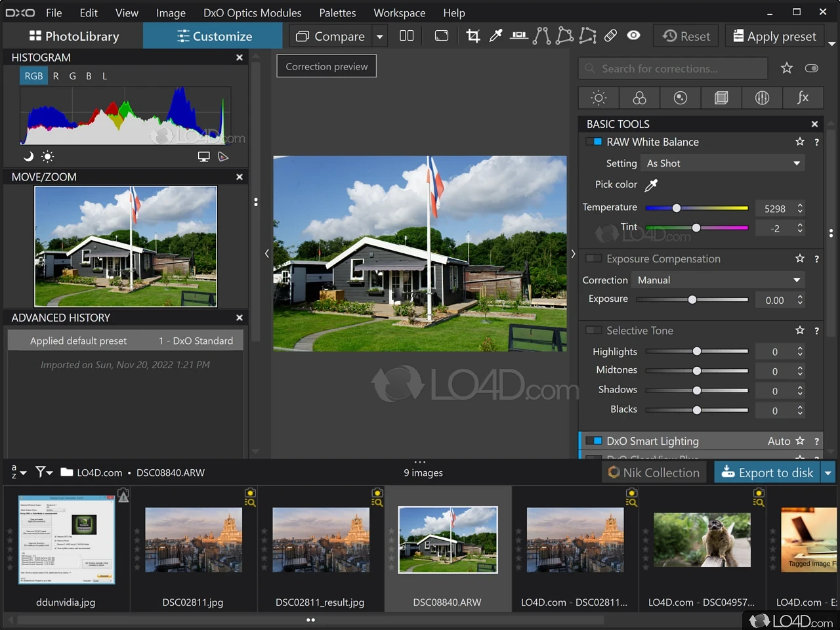
Task: Open the Local adjustments palette tab icon
Action: click(762, 98)
